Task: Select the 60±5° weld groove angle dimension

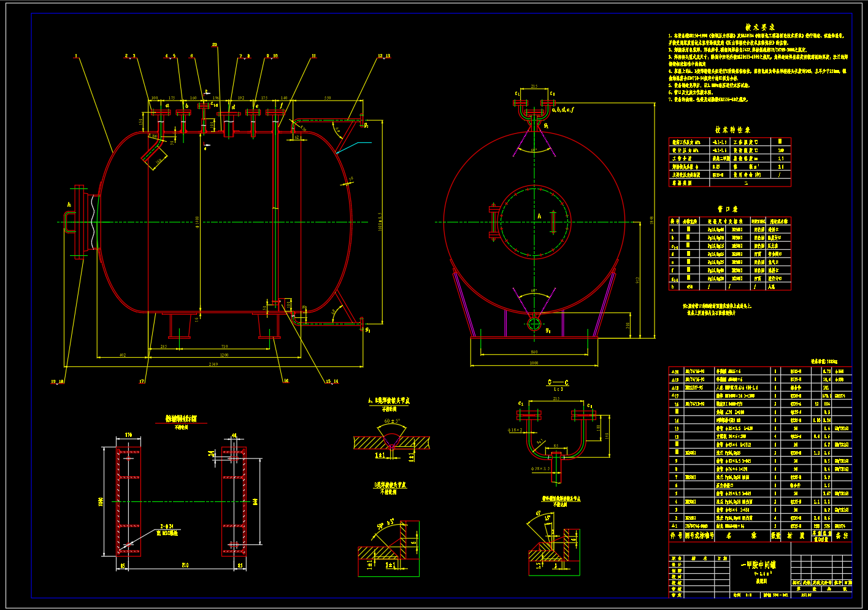Action: (392, 421)
